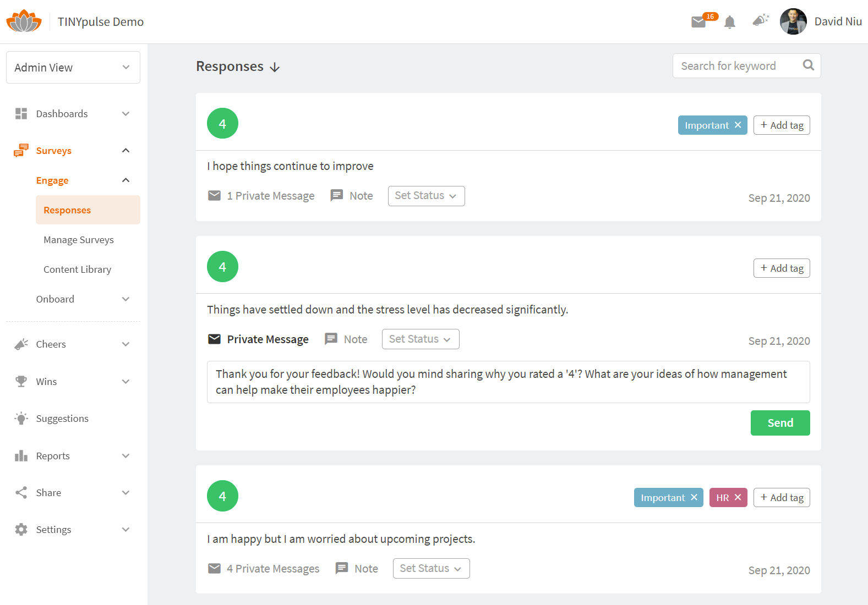Image resolution: width=868 pixels, height=605 pixels.
Task: Click into the private message text box
Action: pyautogui.click(x=508, y=382)
